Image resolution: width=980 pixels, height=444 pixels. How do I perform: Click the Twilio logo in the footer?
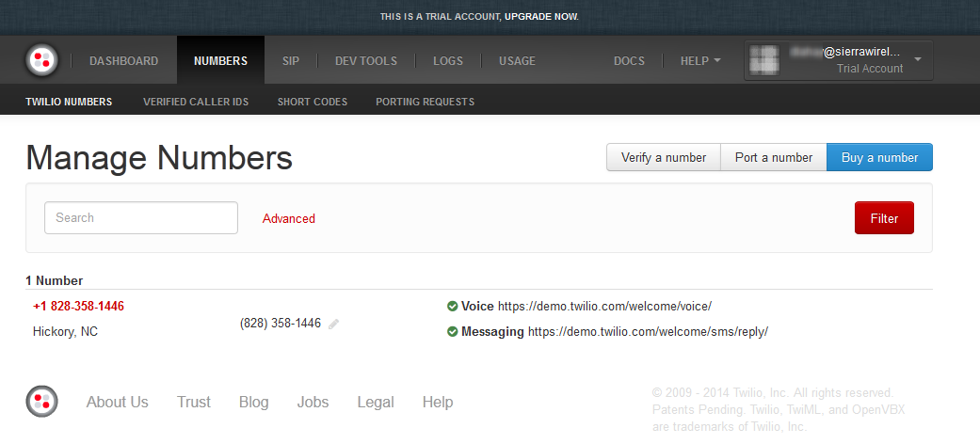pos(41,402)
